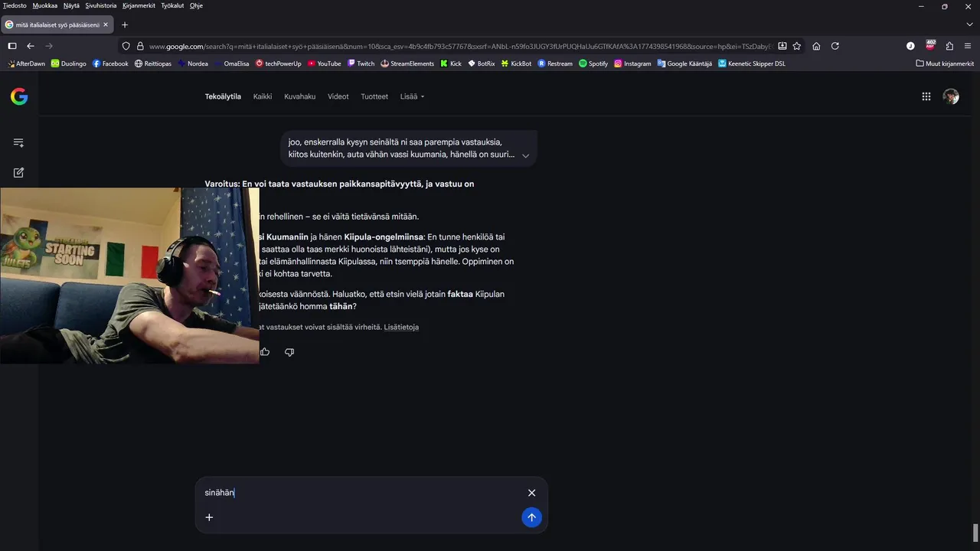Open the Ohje menu
The image size is (980, 551).
point(197,5)
